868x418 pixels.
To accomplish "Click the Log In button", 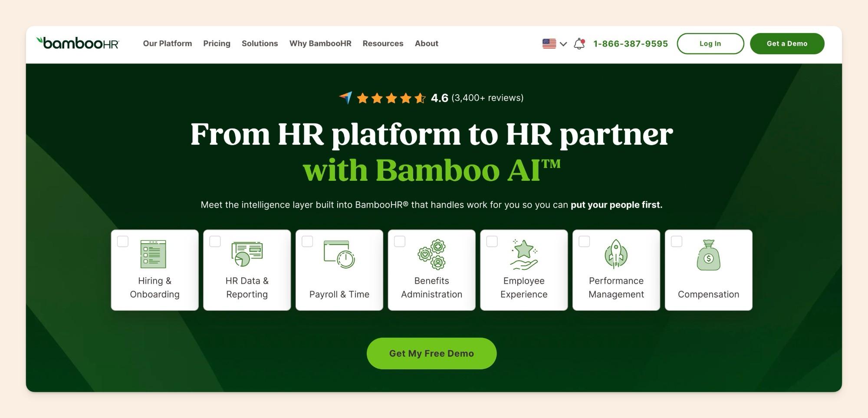I will click(710, 43).
